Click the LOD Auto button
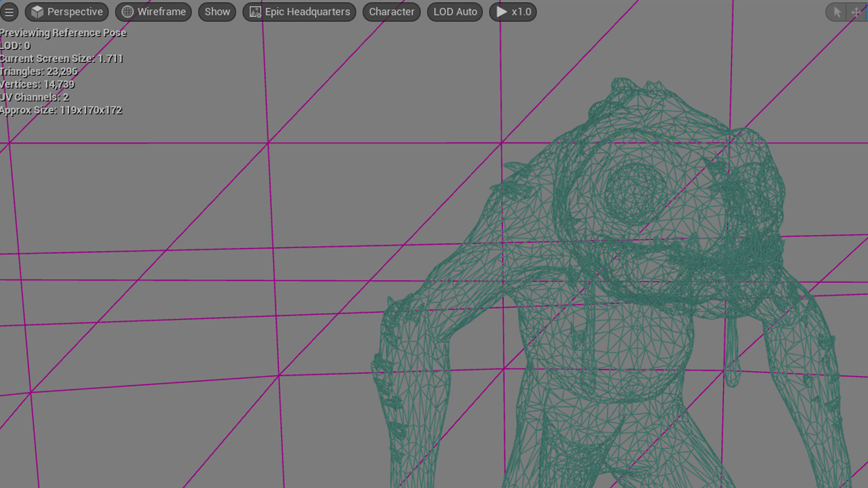This screenshot has width=868, height=488. (x=455, y=12)
